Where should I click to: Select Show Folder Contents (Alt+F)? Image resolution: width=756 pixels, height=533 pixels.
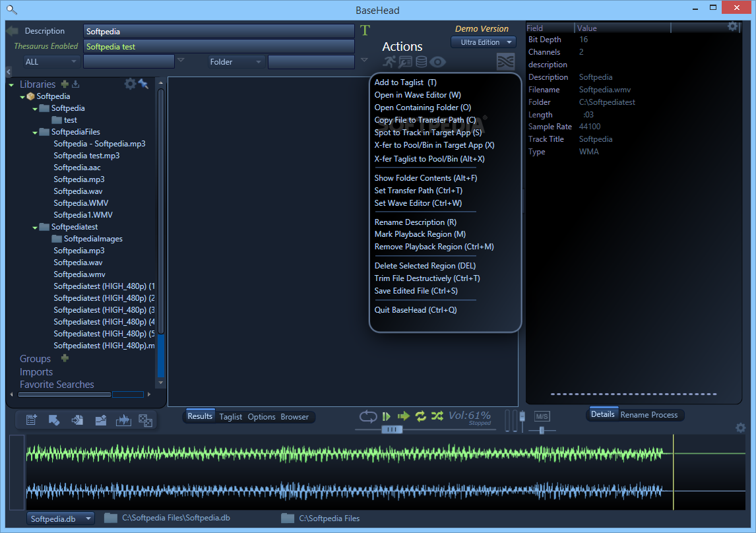(425, 178)
